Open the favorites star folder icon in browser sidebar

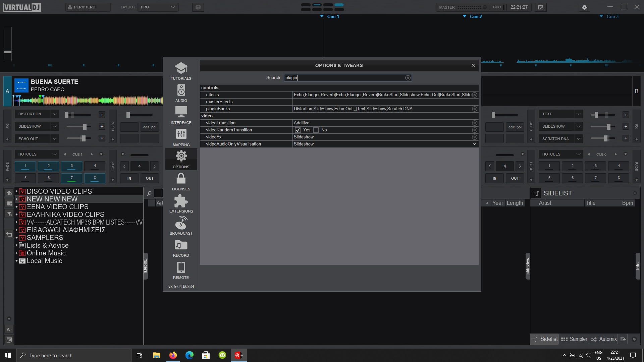[x=9, y=193]
